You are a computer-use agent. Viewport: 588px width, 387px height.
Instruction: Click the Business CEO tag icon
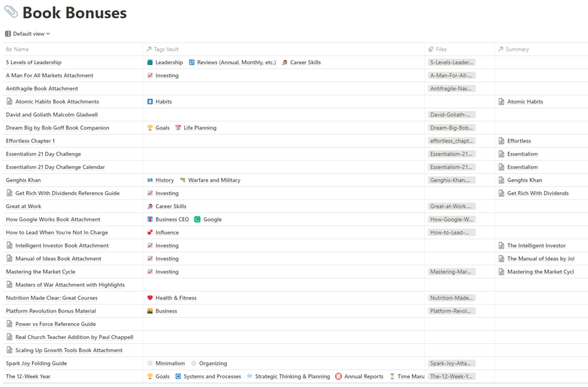tap(150, 220)
